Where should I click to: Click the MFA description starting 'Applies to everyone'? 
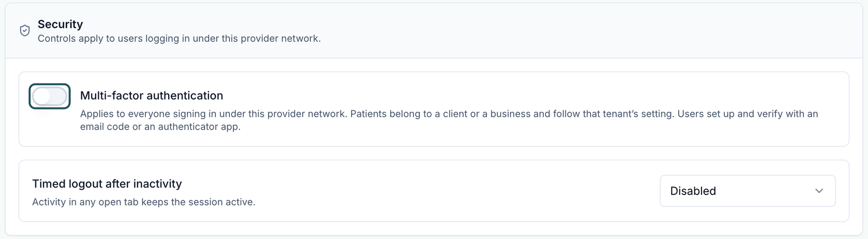pos(449,120)
